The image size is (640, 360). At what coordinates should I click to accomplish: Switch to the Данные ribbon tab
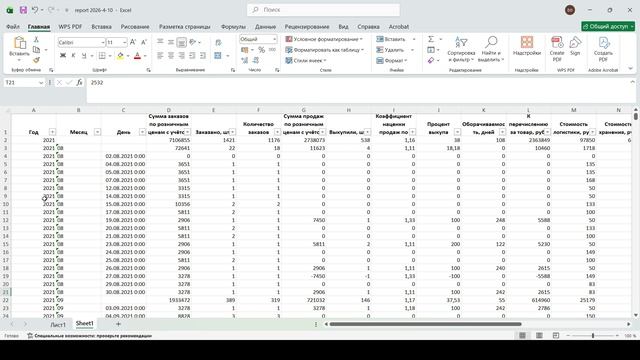coord(265,27)
